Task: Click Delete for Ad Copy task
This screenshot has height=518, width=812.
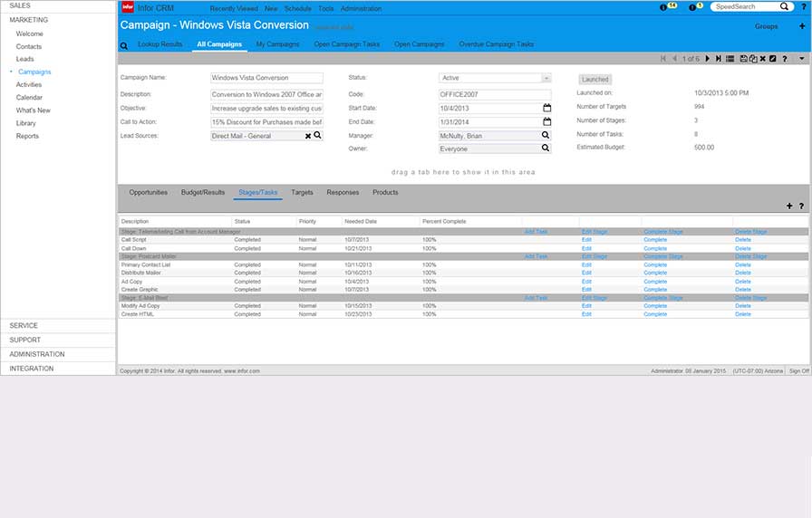Action: click(742, 282)
